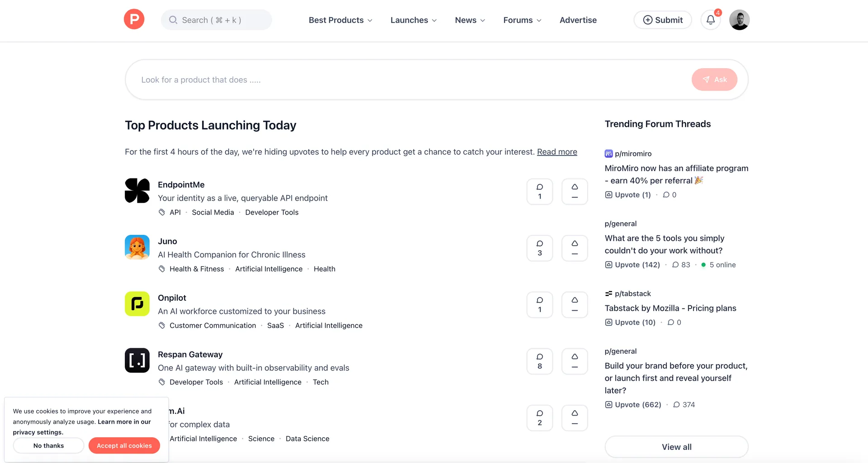Click Accept all cookies
Image resolution: width=868 pixels, height=463 pixels.
coord(124,445)
